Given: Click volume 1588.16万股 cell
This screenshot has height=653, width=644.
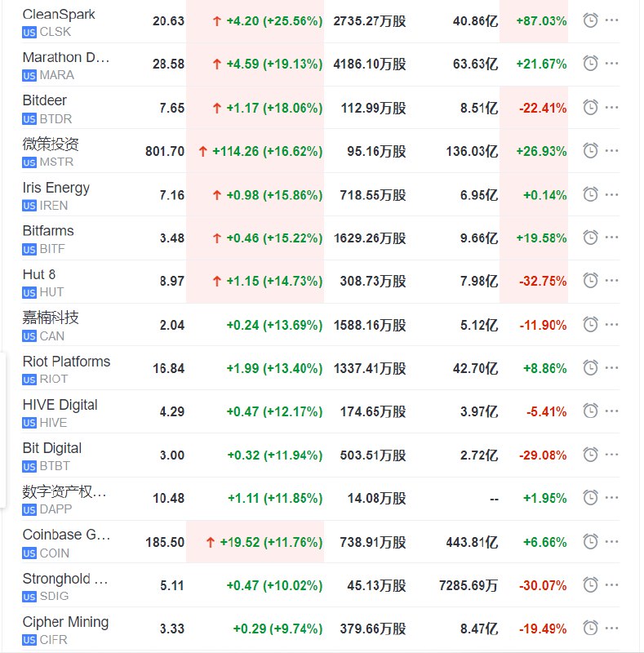Looking at the screenshot, I should 370,325.
